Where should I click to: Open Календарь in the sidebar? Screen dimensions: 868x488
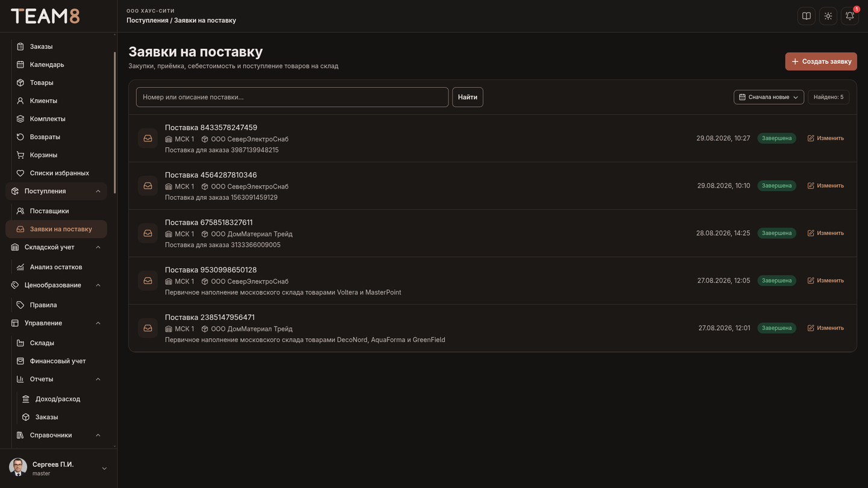pyautogui.click(x=56, y=64)
